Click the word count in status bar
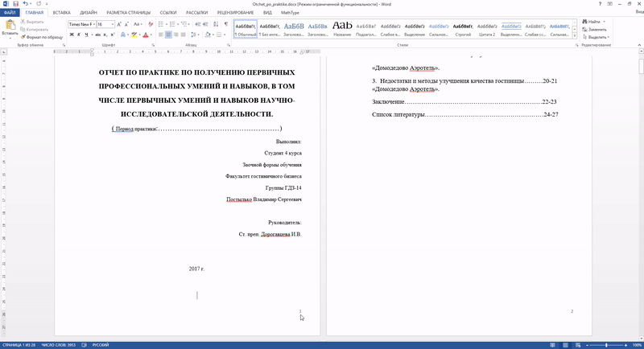 click(x=58, y=345)
